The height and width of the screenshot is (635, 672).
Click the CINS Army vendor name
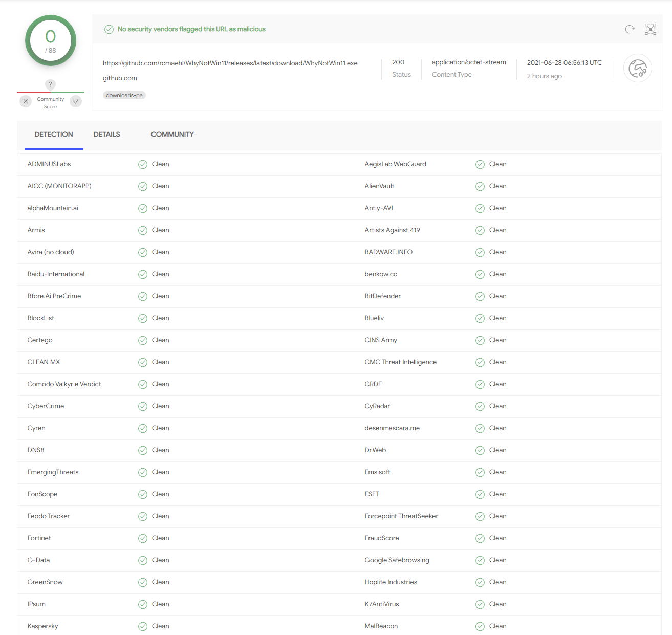(x=381, y=340)
